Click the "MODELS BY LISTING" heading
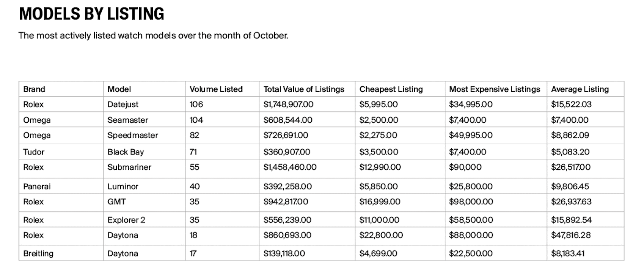The width and height of the screenshot is (644, 275). (x=91, y=14)
